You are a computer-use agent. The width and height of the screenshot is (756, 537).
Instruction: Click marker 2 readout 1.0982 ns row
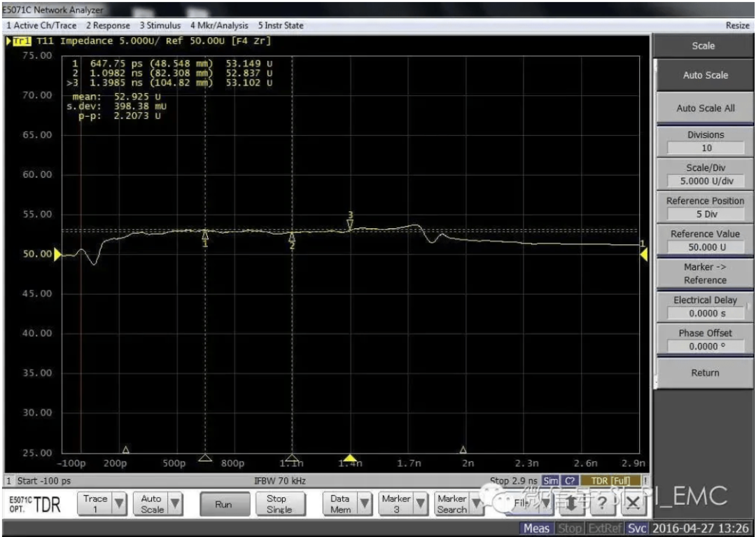[172, 74]
